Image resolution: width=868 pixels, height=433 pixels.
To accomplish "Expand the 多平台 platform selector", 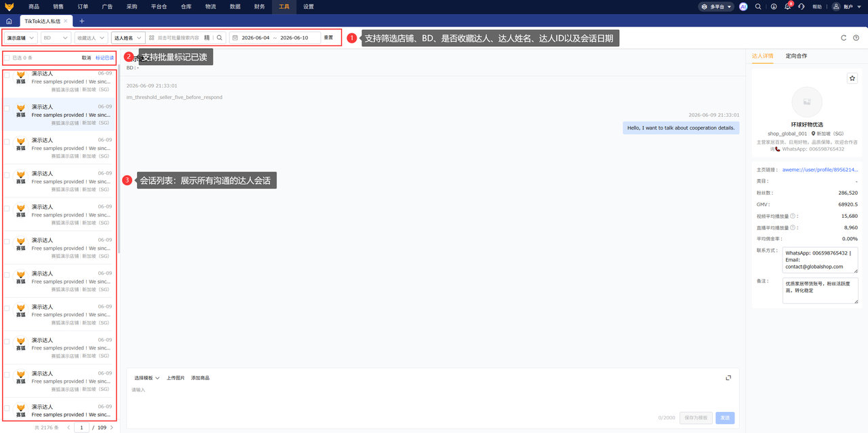I will [x=716, y=7].
